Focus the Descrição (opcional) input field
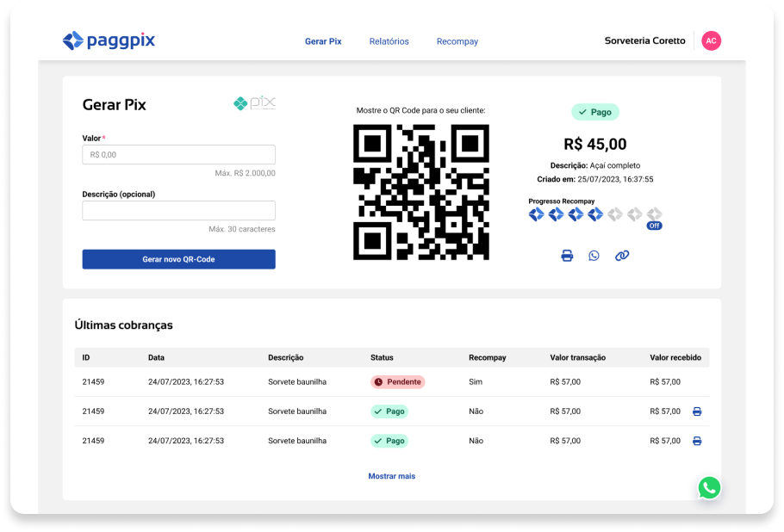The width and height of the screenshot is (784, 532). pyautogui.click(x=178, y=210)
